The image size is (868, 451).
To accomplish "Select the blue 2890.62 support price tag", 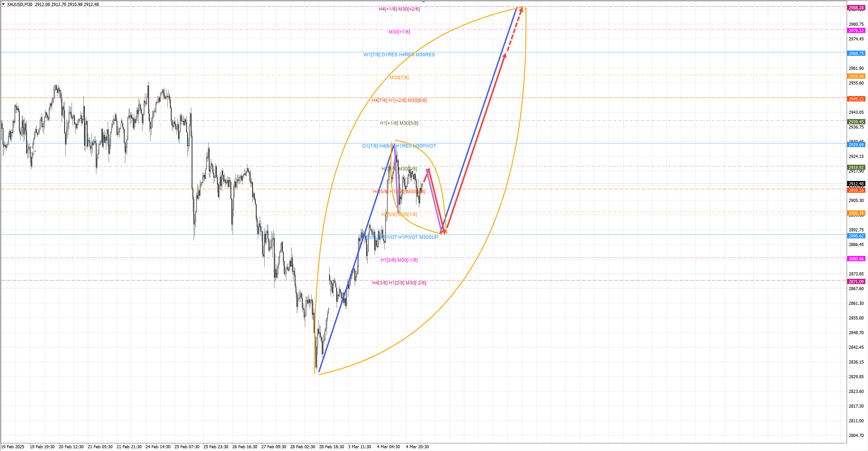I will (x=856, y=236).
